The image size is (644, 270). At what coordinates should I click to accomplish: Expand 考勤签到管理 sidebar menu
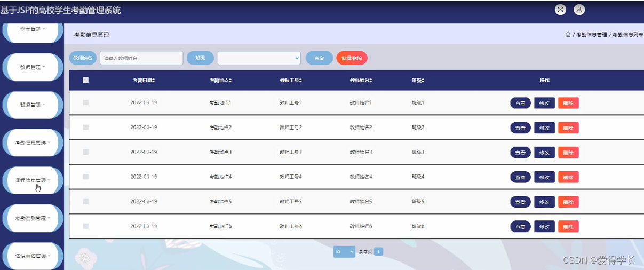point(33,218)
